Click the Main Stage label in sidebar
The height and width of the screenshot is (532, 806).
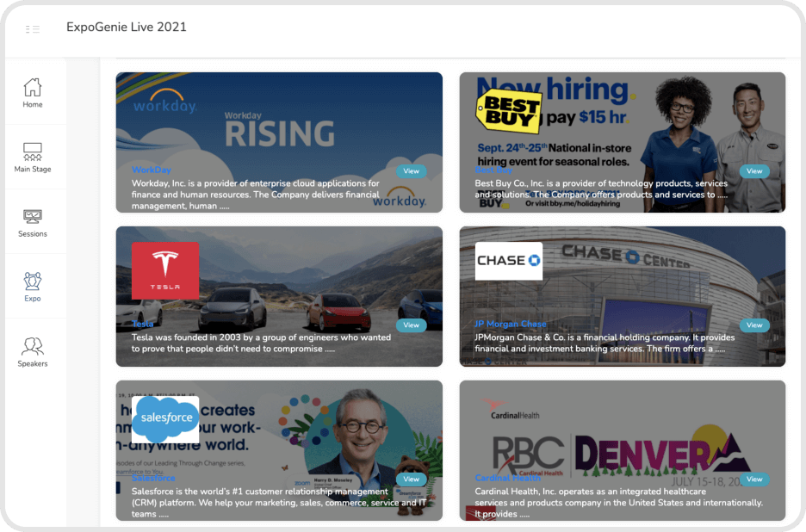pos(33,169)
